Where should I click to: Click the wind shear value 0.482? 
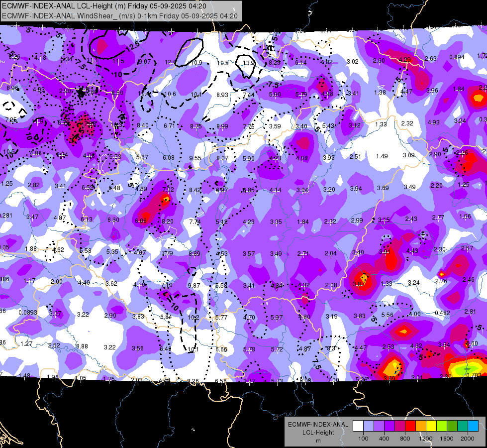click(442, 313)
